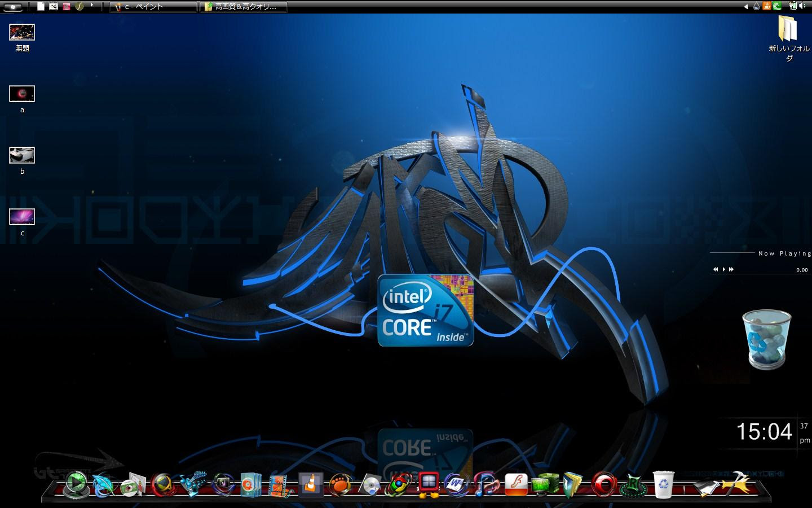This screenshot has width=812, height=508.
Task: Click the pink quick launch icon
Action: pos(67,7)
